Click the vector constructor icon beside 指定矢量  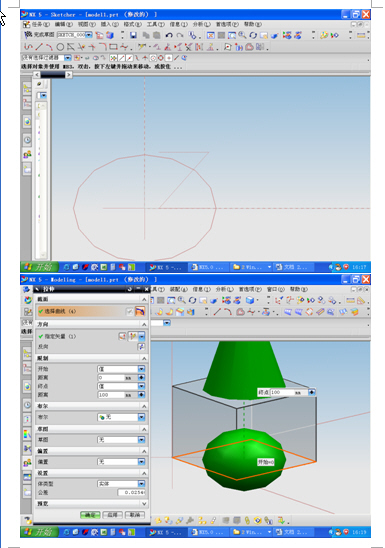click(x=122, y=337)
